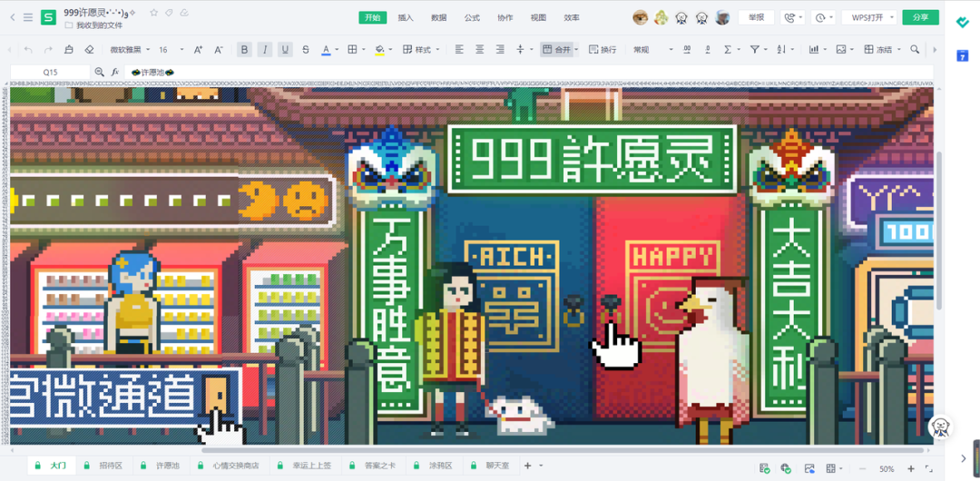The image size is (980, 481).
Task: Toggle underline formatting
Action: coord(286,49)
